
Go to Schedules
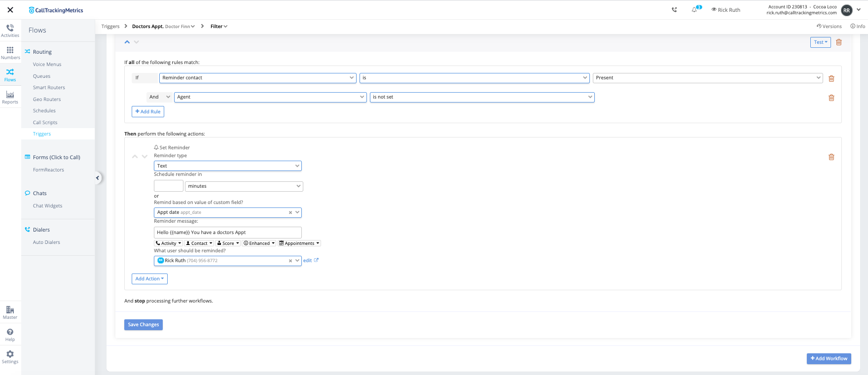(44, 111)
